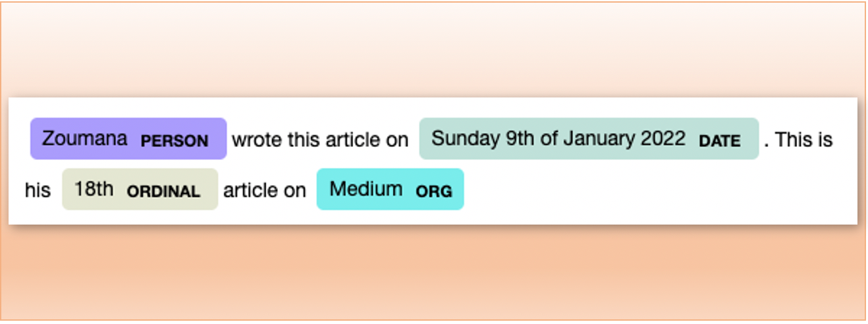This screenshot has height=324, width=868.
Task: Click the word "of" in the date
Action: pos(551,139)
